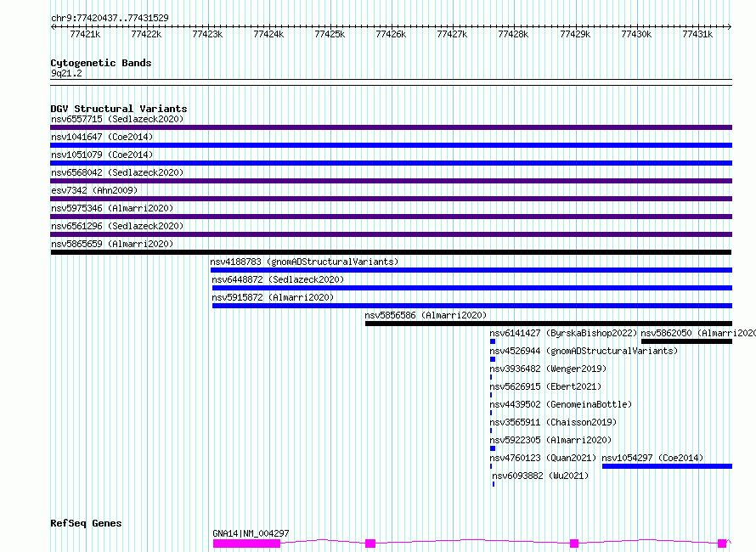Select the nsv4188783 gnomADStructuralVariants label
Screen dimensions: 756x552
coord(304,262)
